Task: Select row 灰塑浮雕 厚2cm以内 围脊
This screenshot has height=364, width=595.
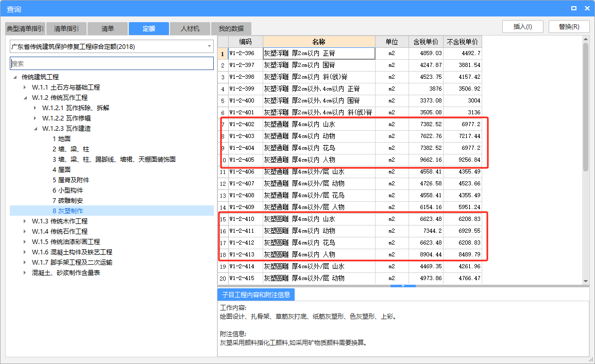Action: coord(319,65)
